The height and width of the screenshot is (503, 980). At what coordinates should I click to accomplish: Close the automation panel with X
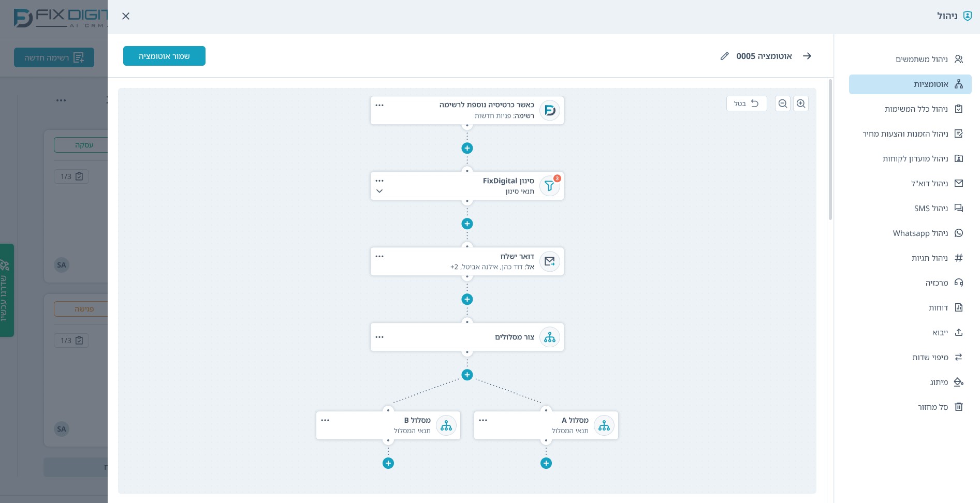126,16
